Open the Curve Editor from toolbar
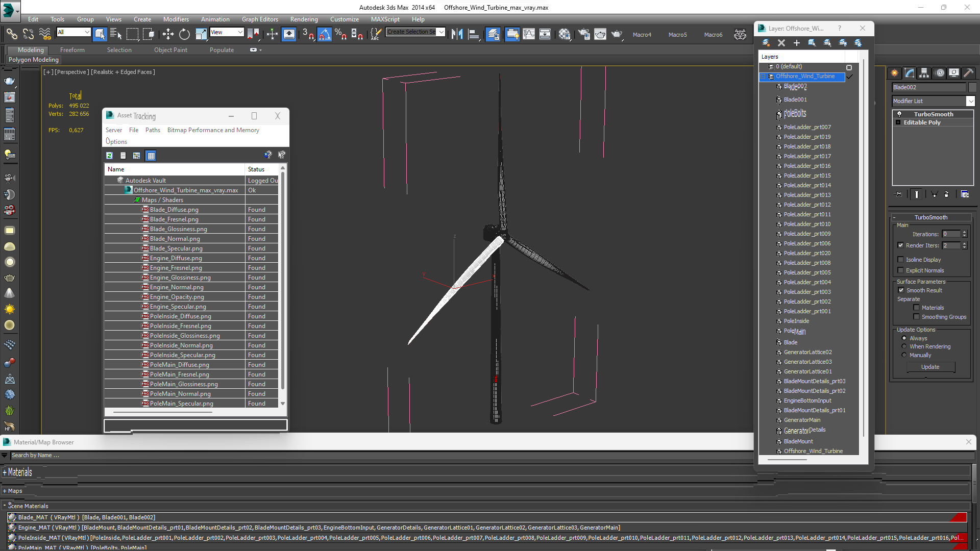This screenshot has height=551, width=980. click(529, 34)
